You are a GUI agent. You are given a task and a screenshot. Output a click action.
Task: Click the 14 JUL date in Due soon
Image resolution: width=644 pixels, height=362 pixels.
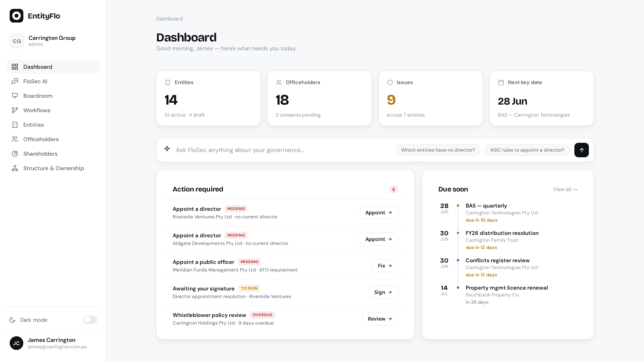click(444, 290)
